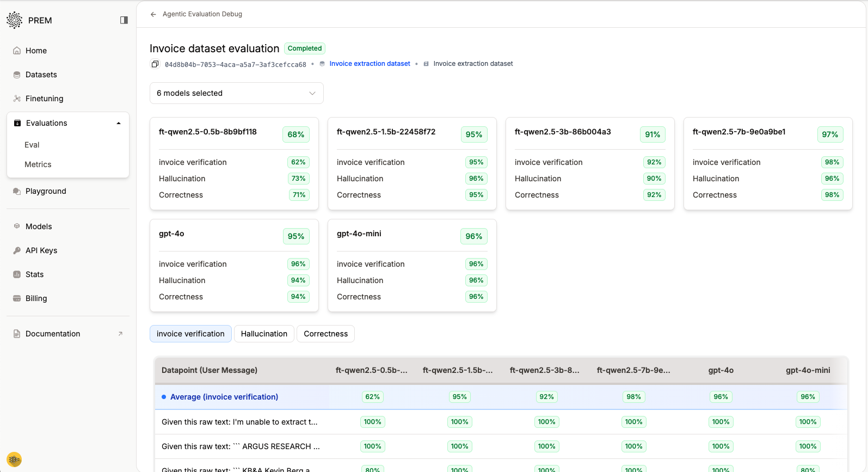Click the dataset icon before blue link
868x472 pixels.
pyautogui.click(x=322, y=64)
